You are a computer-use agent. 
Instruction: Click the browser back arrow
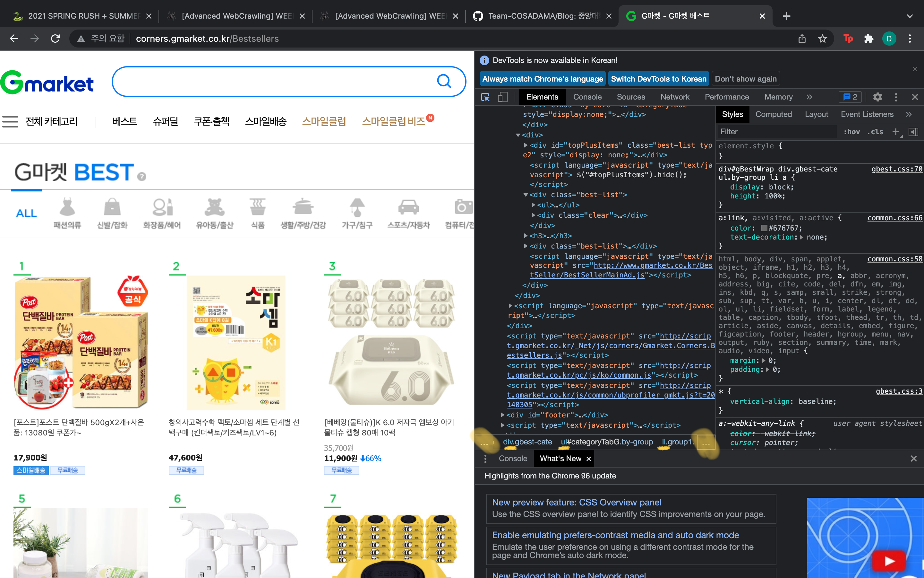[x=14, y=39]
